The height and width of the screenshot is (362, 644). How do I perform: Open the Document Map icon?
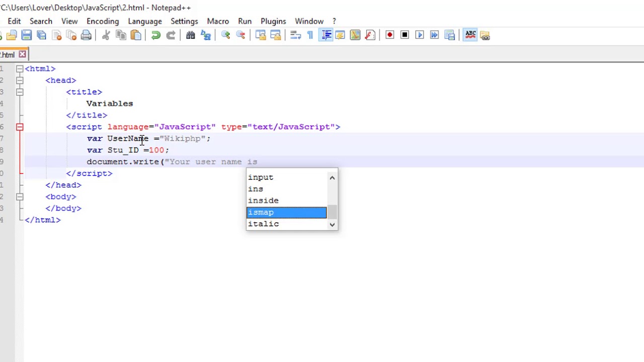point(355,35)
